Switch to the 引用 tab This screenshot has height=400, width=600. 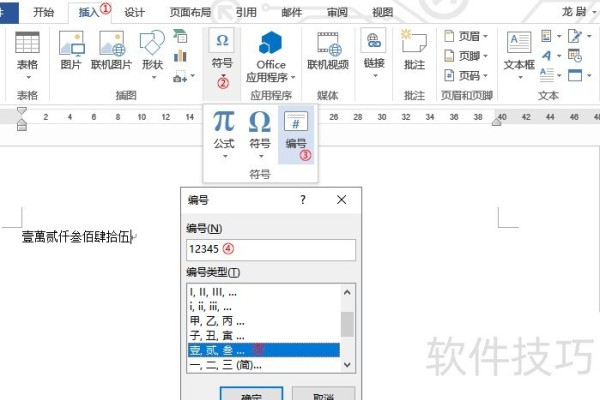coord(246,13)
